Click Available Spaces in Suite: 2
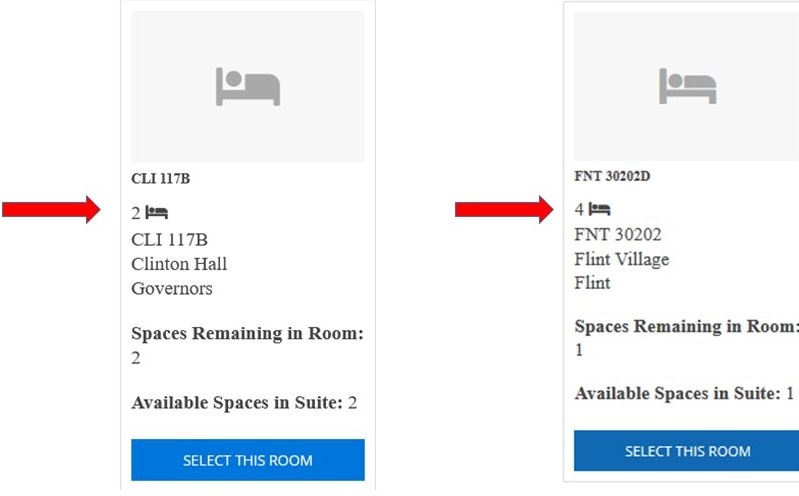 (244, 403)
